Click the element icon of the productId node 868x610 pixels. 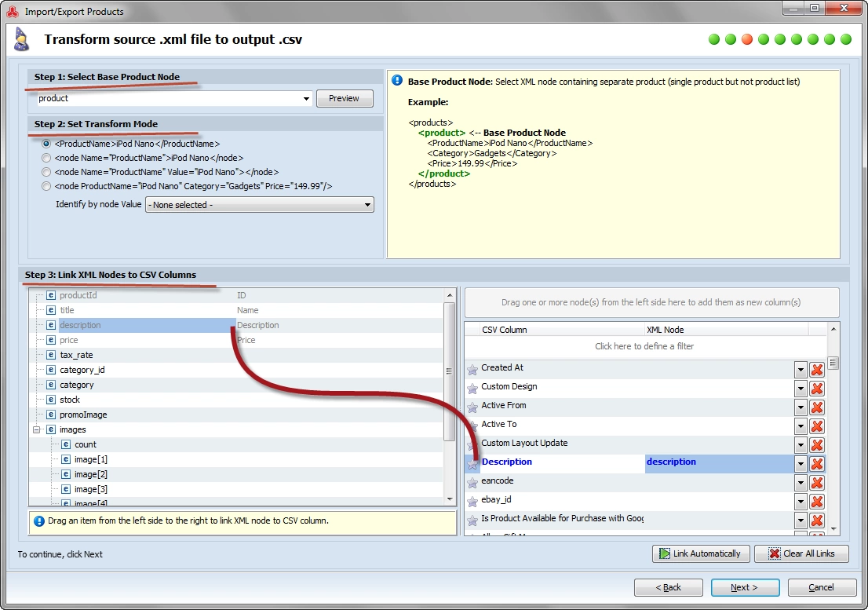coord(51,295)
